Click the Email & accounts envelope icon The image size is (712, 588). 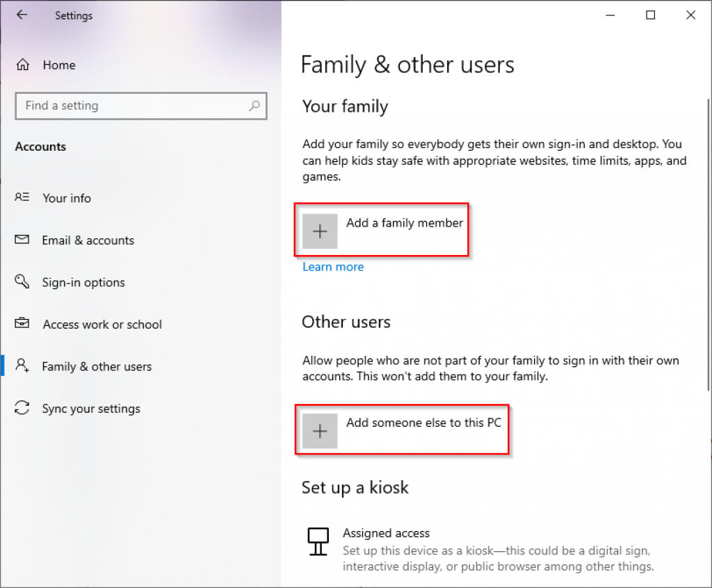coord(22,240)
